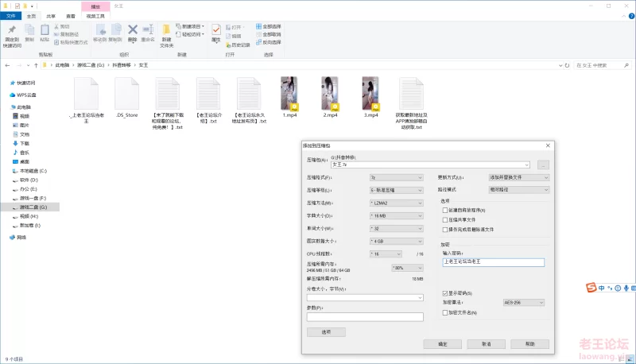
Task: Check 操作完成后删除源文件 option
Action: tap(445, 230)
